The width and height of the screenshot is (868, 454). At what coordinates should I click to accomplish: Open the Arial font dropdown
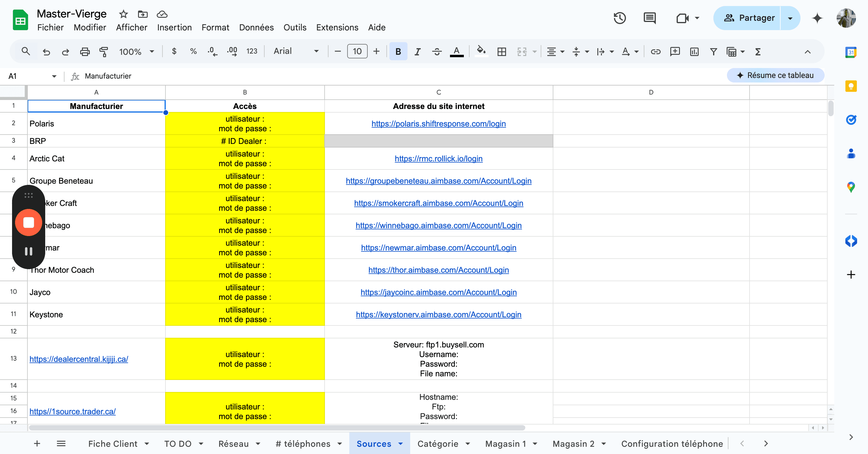296,51
